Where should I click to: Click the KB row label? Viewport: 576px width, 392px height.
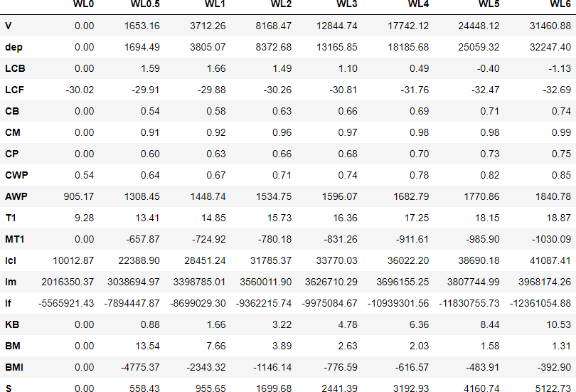tap(12, 324)
